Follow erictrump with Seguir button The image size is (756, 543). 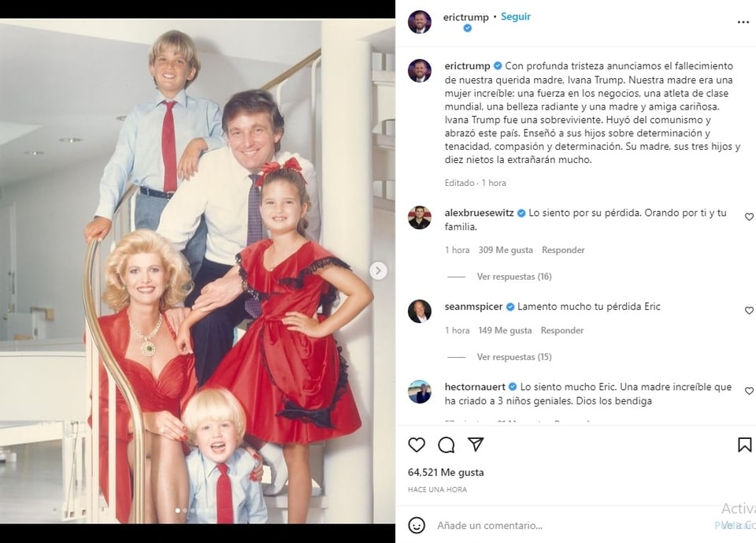[515, 17]
